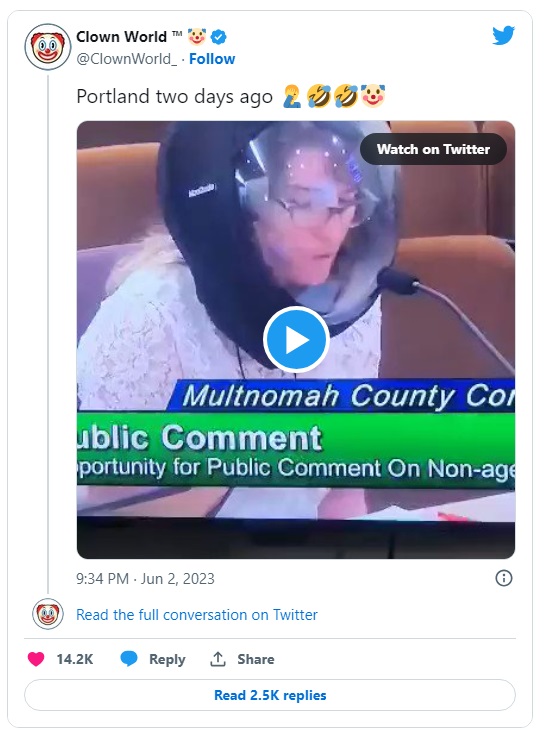Image resolution: width=544 pixels, height=741 pixels.
Task: Click the Reply label text
Action: point(167,659)
